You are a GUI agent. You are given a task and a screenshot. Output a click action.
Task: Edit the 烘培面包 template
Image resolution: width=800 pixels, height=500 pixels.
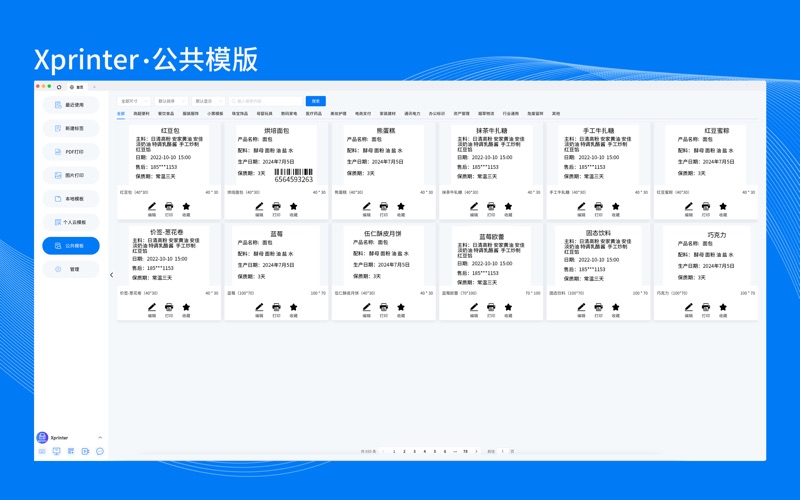coord(259,207)
